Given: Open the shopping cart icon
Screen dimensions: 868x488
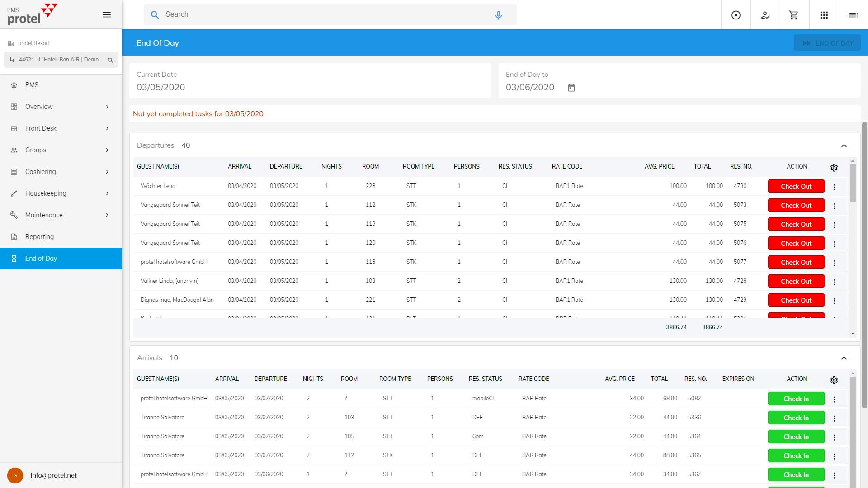Looking at the screenshot, I should pos(793,15).
